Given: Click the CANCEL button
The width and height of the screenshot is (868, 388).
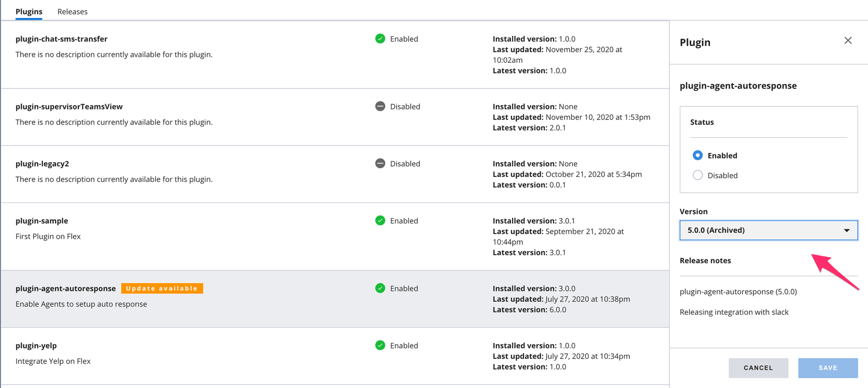Looking at the screenshot, I should click(x=758, y=368).
